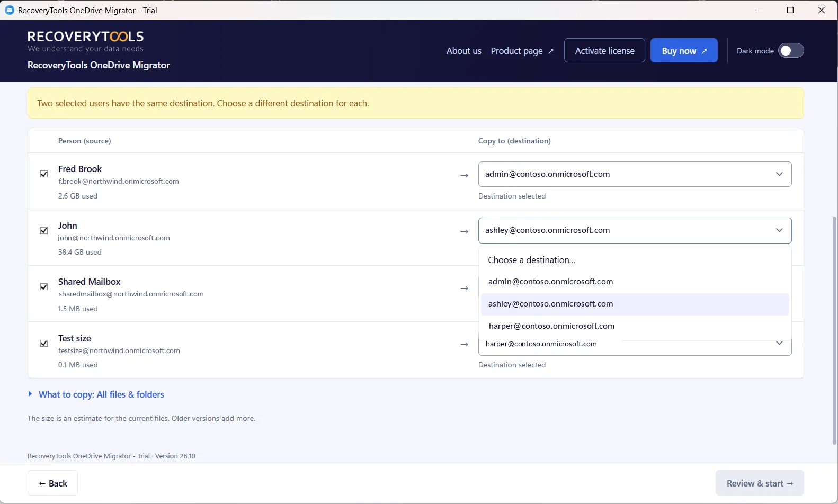
Task: Click f.brook@northwind.onmicrosoft.com email text
Action: click(x=119, y=181)
